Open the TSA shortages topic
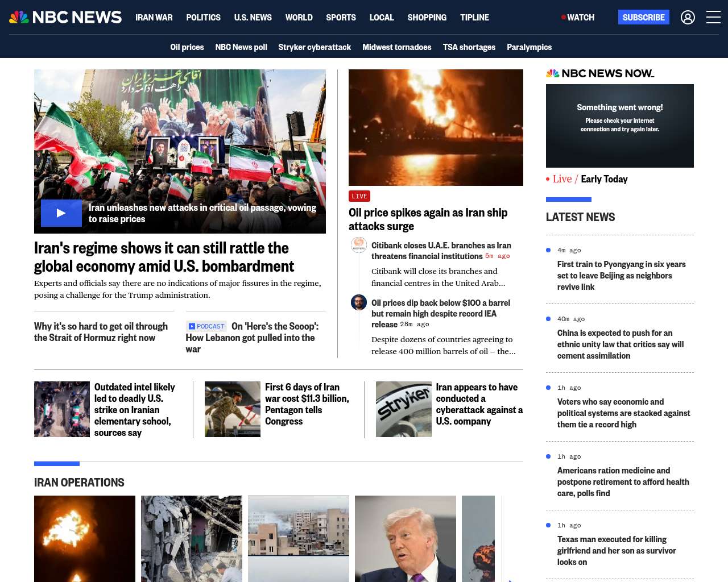 pyautogui.click(x=469, y=47)
